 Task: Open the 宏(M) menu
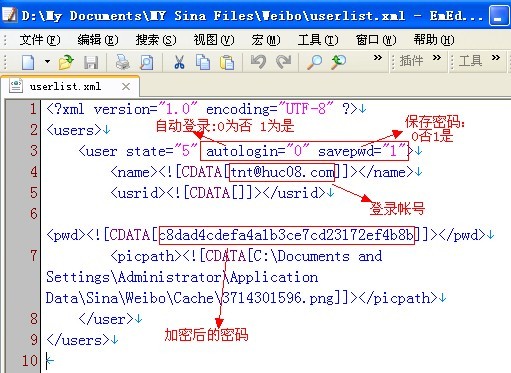click(266, 40)
